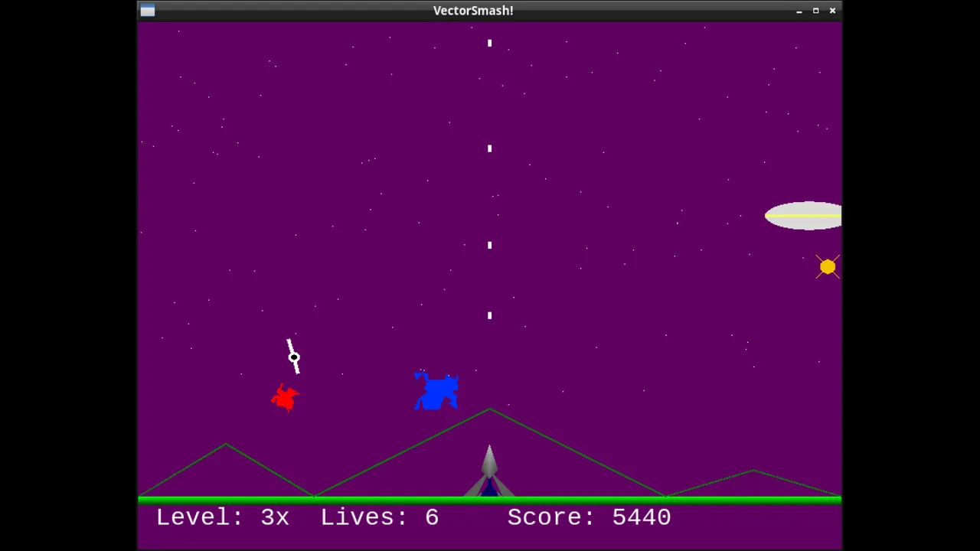980x551 pixels.
Task: Click the 'Lives: 6' status text
Action: coord(380,517)
